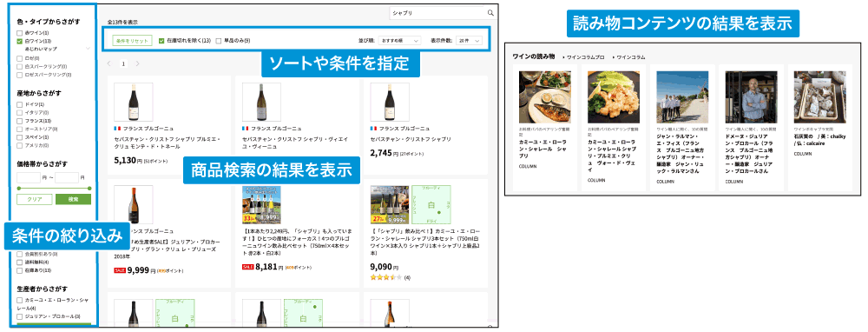Uncheck the 白ワイン filter checkbox
This screenshot has width=868, height=332.
(20, 41)
